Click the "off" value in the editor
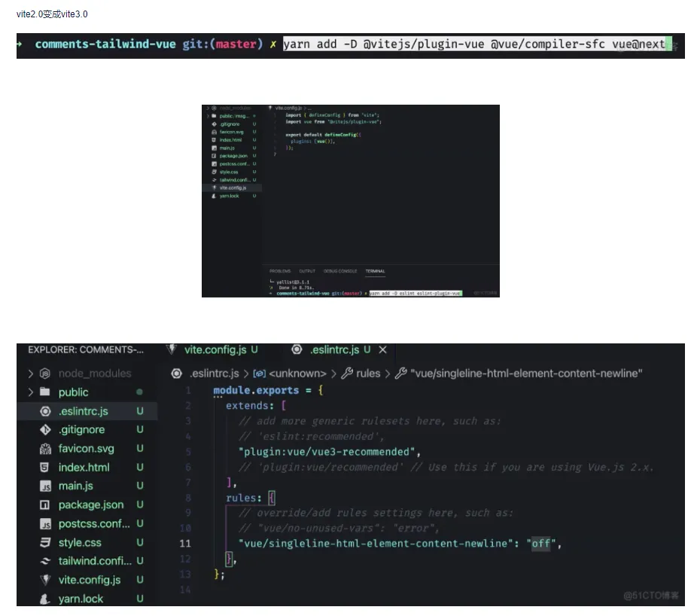Viewport: 694px width, 616px height. click(x=541, y=544)
